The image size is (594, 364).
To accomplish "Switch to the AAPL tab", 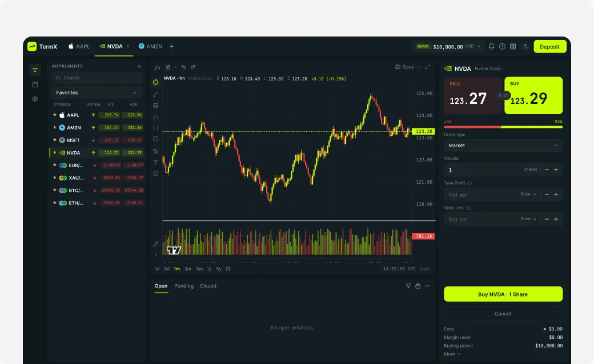I will coord(79,47).
